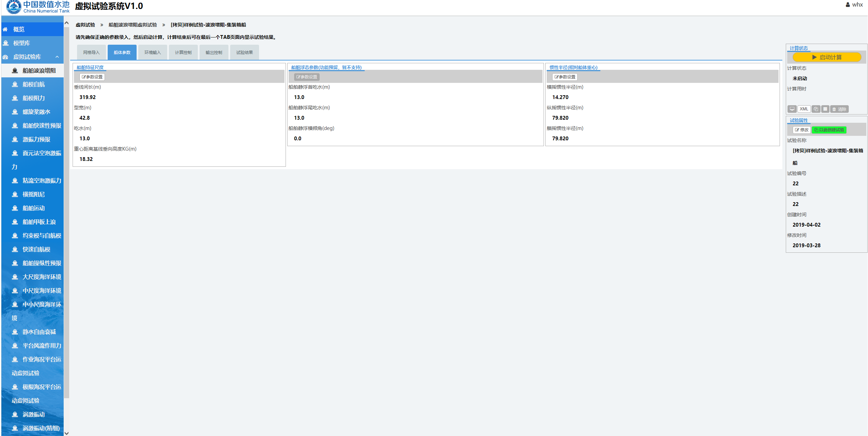Switch to the 网格导入 tab
868x436 pixels.
click(91, 53)
